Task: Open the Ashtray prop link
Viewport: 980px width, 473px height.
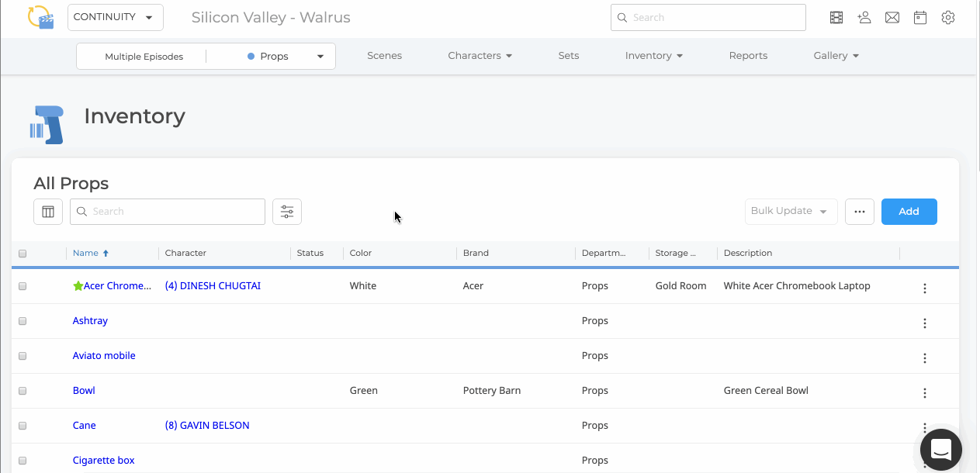Action: (90, 321)
